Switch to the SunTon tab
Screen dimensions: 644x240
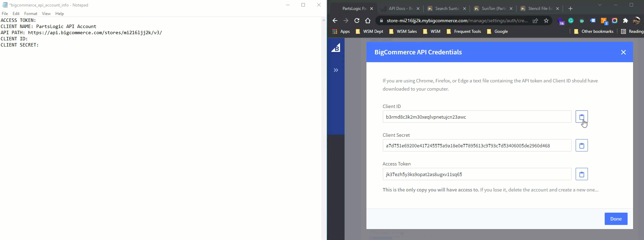tap(493, 9)
